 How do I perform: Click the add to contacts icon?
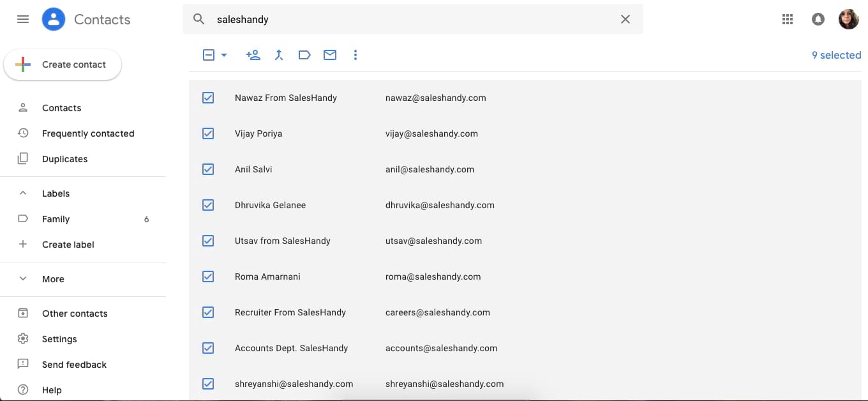point(253,55)
